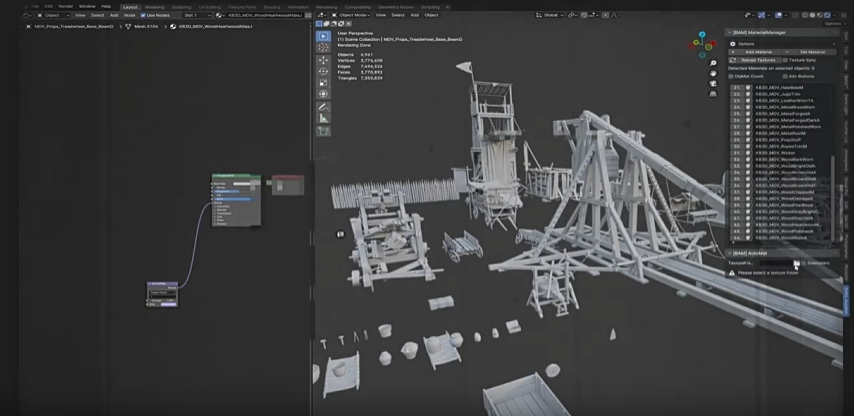Click the zoom magnifier viewport gizmo
The width and height of the screenshot is (854, 416).
(x=713, y=63)
